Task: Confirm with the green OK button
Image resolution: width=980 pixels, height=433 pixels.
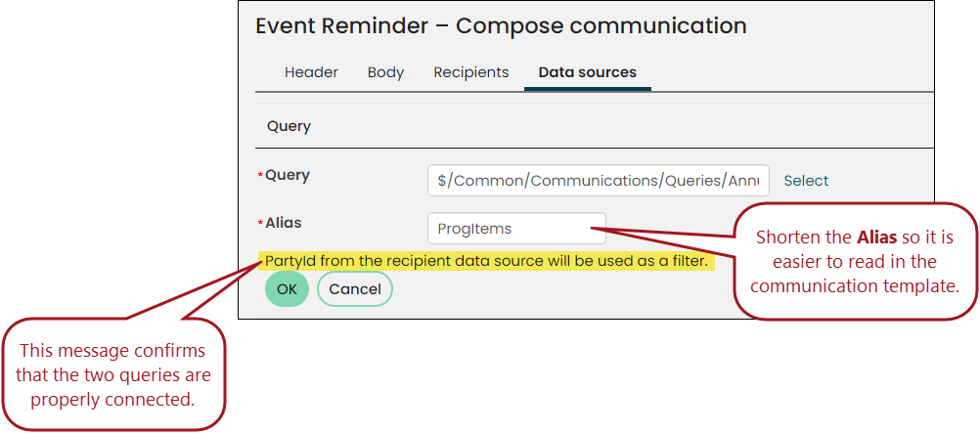Action: coord(287,289)
